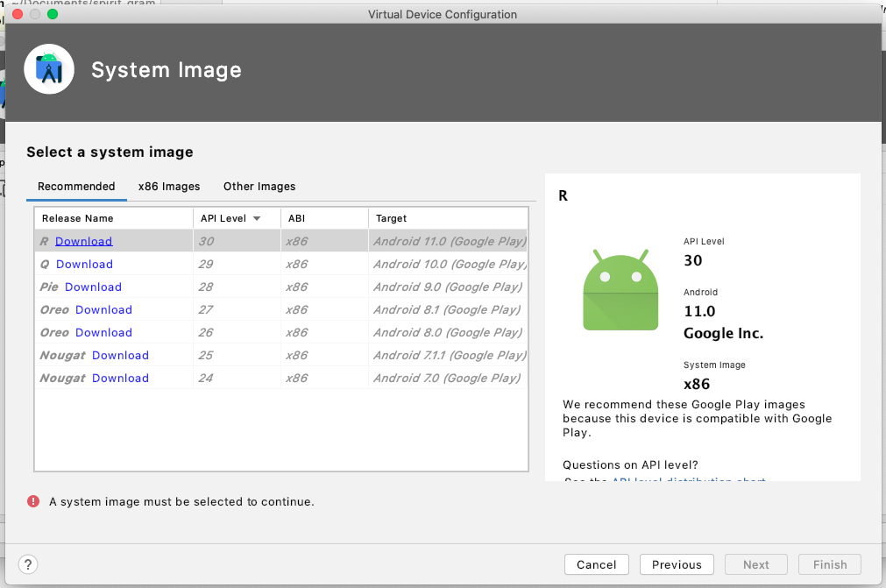Download the Q system image
Viewport: 886px width, 588px height.
click(x=84, y=264)
